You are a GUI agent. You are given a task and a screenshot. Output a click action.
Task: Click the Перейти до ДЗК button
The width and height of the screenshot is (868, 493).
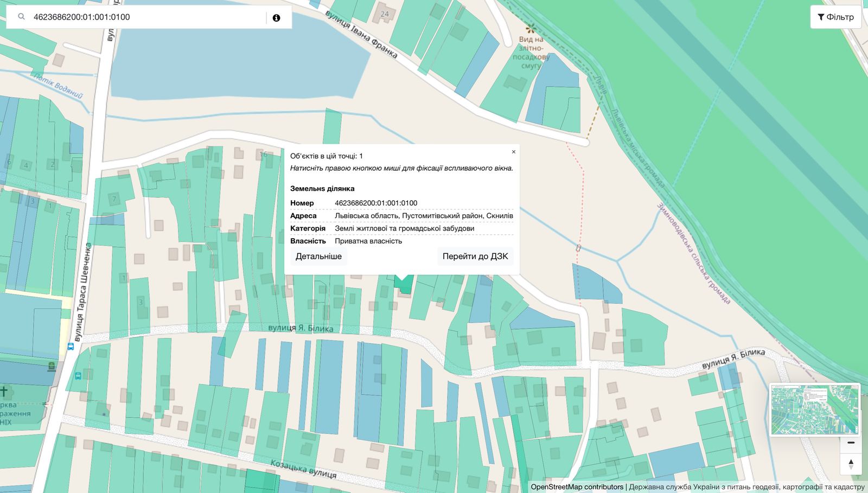point(475,256)
